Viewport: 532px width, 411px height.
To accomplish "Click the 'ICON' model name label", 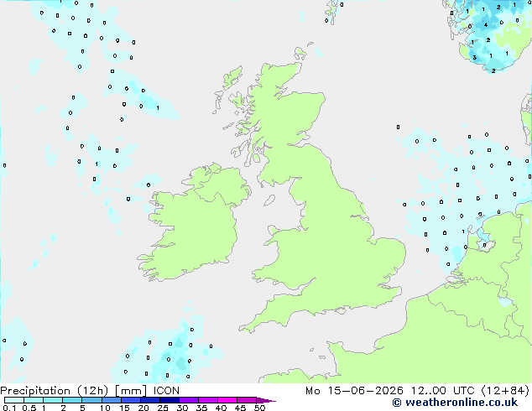I will point(166,391).
